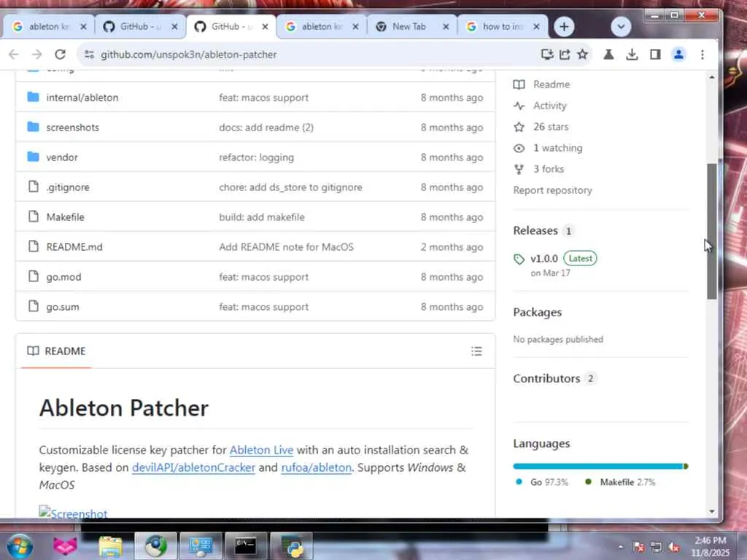Open the Contributors heading
This screenshot has width=747, height=560.
[x=546, y=378]
